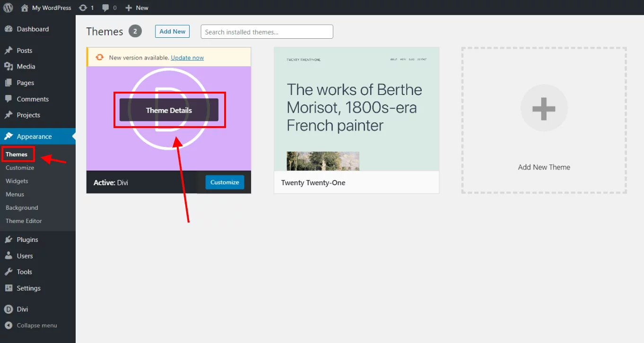The width and height of the screenshot is (644, 343).
Task: Click the Plugins plug icon
Action: pos(9,240)
